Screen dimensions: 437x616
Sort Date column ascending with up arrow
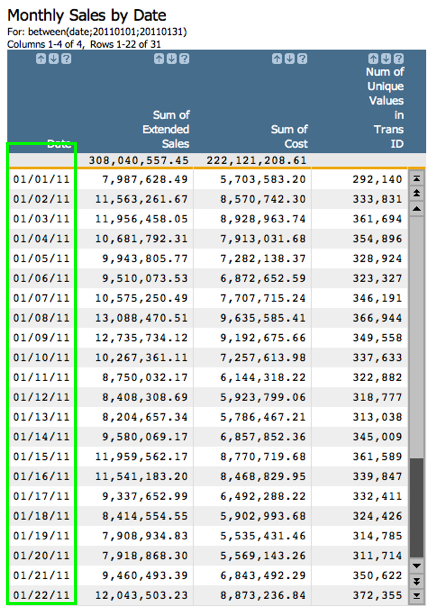(41, 59)
